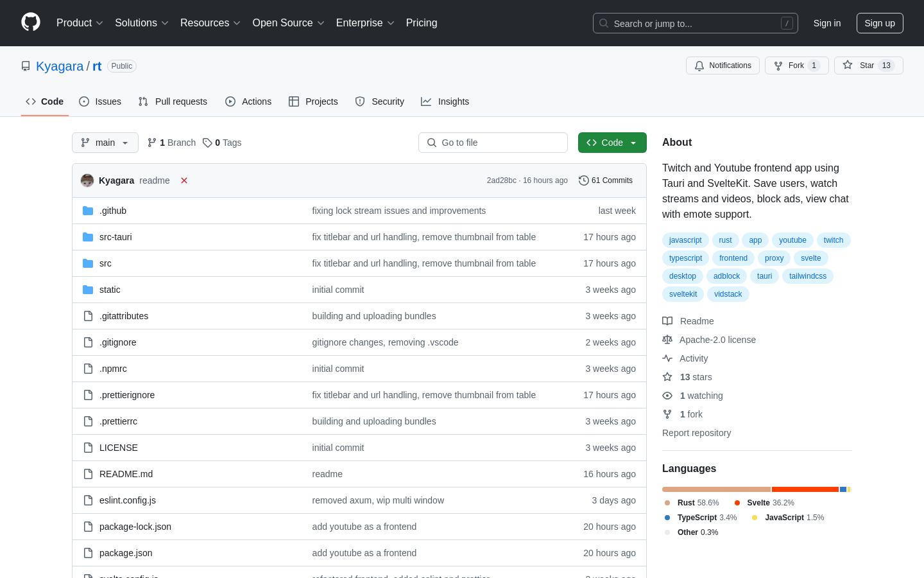Open the package-lock.json file
This screenshot has width=924, height=578.
click(x=135, y=527)
